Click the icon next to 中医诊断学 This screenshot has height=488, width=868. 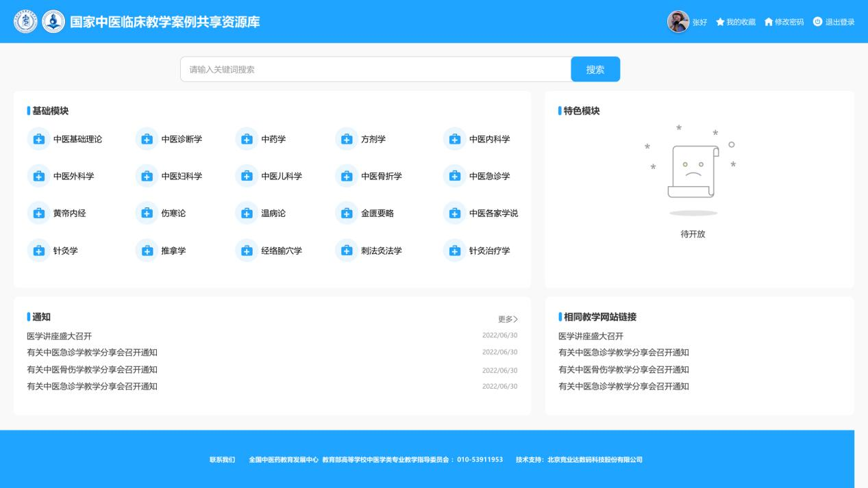(x=147, y=139)
